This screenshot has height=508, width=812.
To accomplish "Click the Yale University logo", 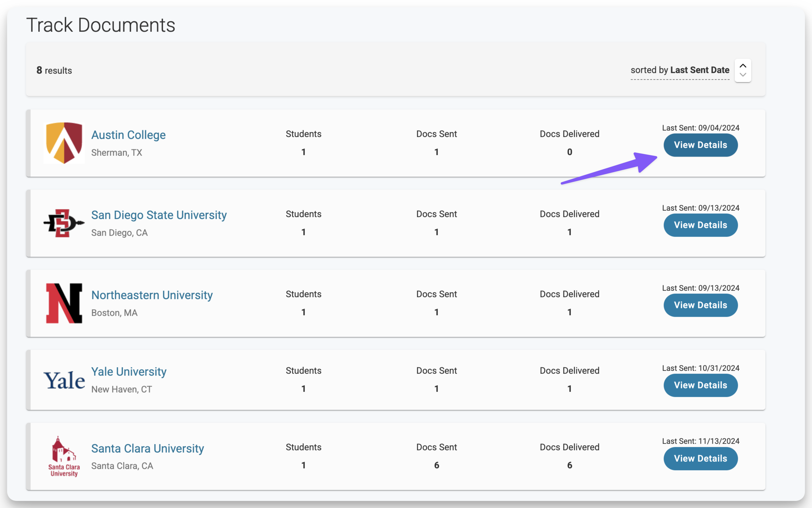I will [x=64, y=381].
